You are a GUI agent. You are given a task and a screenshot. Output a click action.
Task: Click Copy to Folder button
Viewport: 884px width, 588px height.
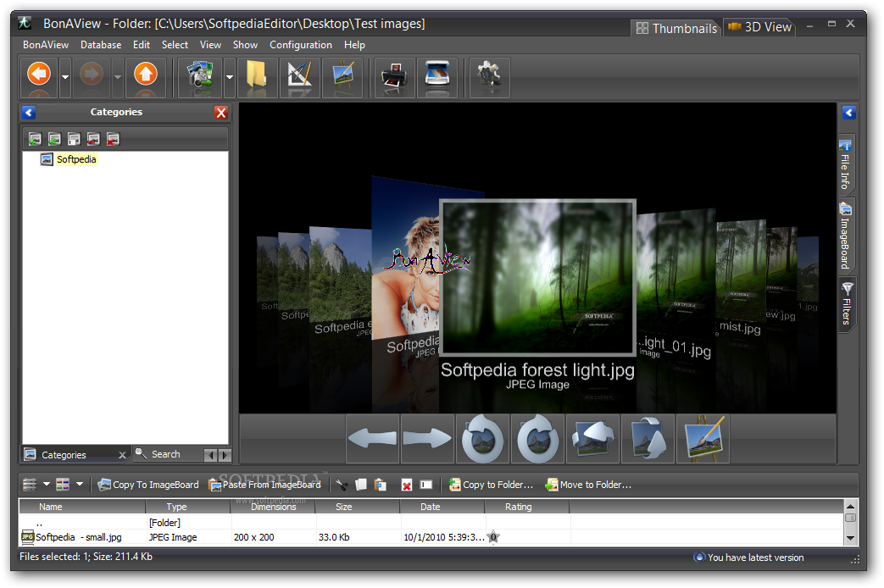[491, 485]
